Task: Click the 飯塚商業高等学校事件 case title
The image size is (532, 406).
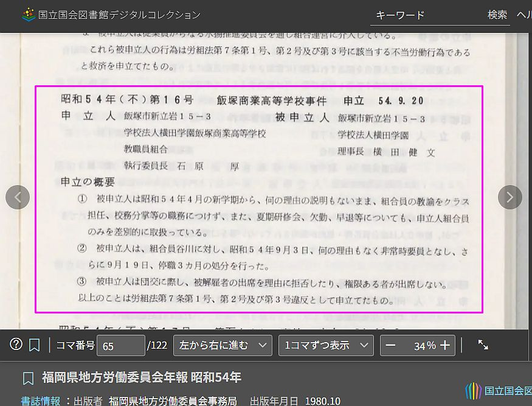Action: point(272,100)
